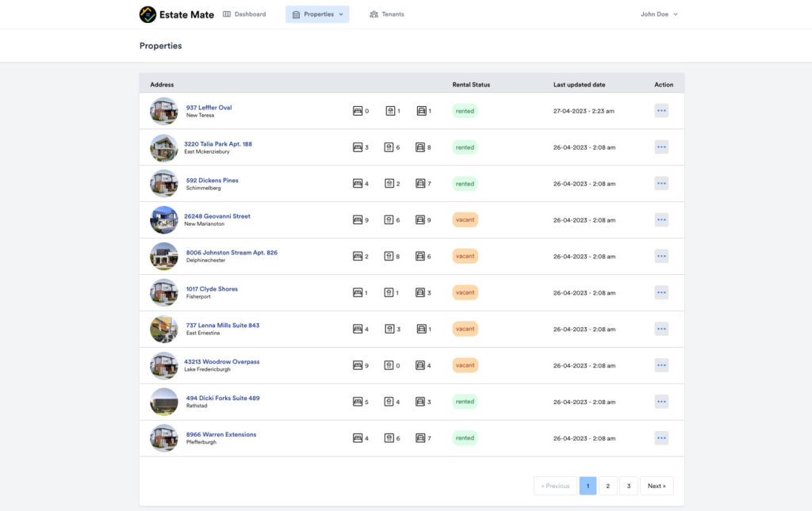Open actions menu for 494 Dicki Forks row
812x511 pixels.
661,402
